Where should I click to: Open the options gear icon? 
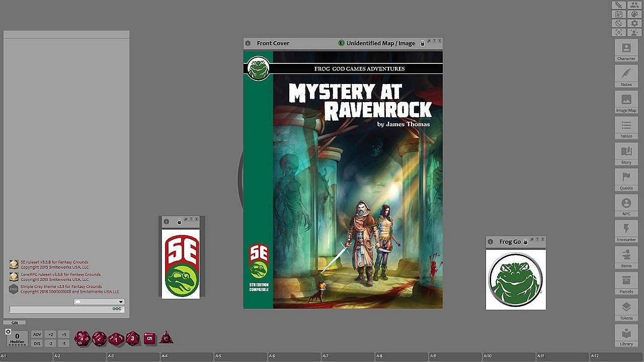pyautogui.click(x=634, y=24)
